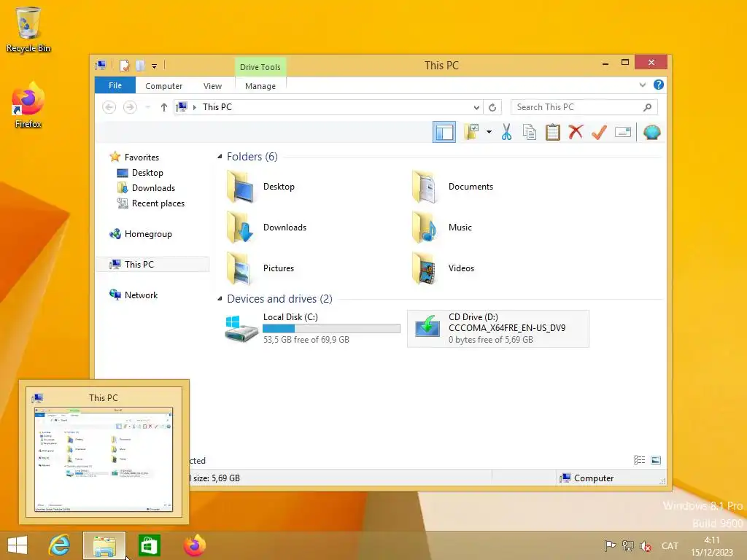Click the This PC icon in address bar
The width and height of the screenshot is (747, 560).
coord(182,106)
